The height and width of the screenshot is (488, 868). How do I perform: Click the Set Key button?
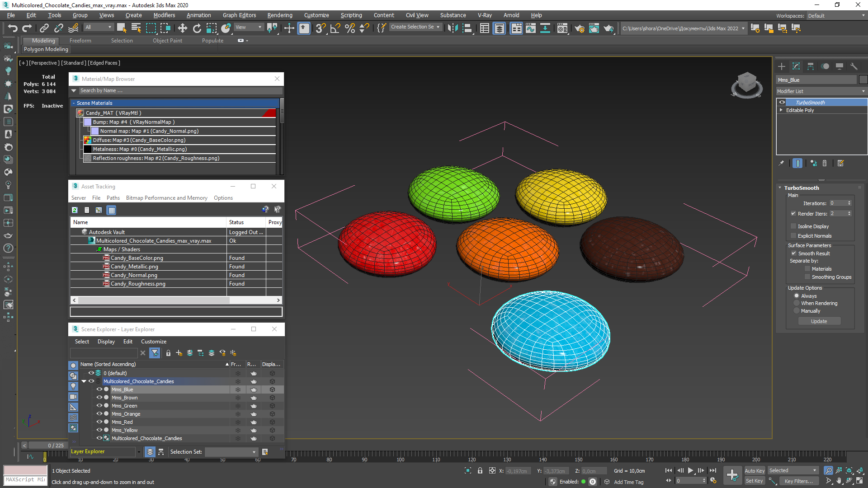[x=755, y=481]
